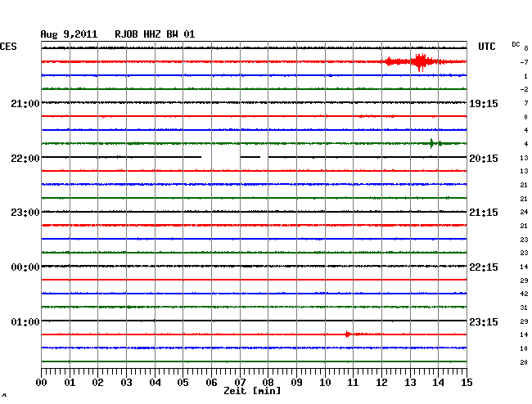Click the "23:15" UTC time label
The image size is (532, 404).
pyautogui.click(x=484, y=321)
